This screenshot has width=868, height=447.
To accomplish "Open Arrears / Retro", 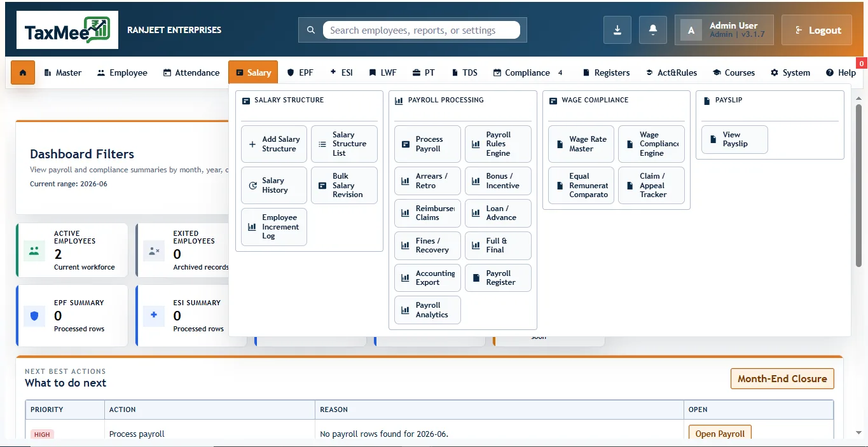I will point(427,181).
